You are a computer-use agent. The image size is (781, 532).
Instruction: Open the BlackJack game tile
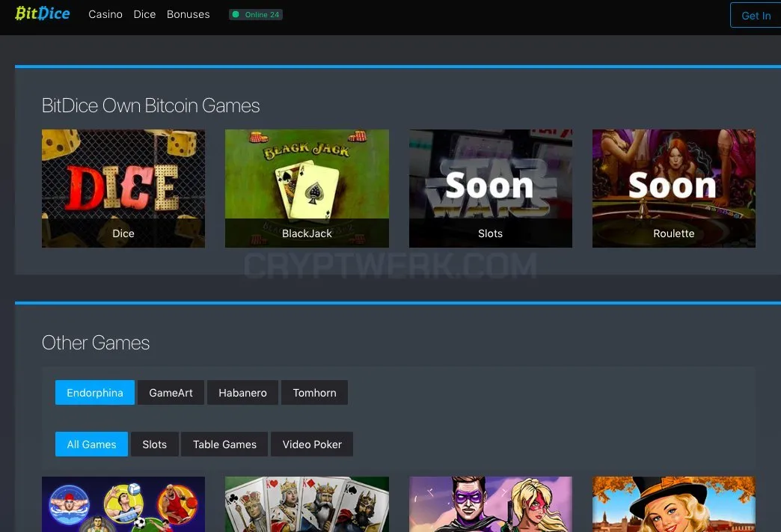[307, 189]
